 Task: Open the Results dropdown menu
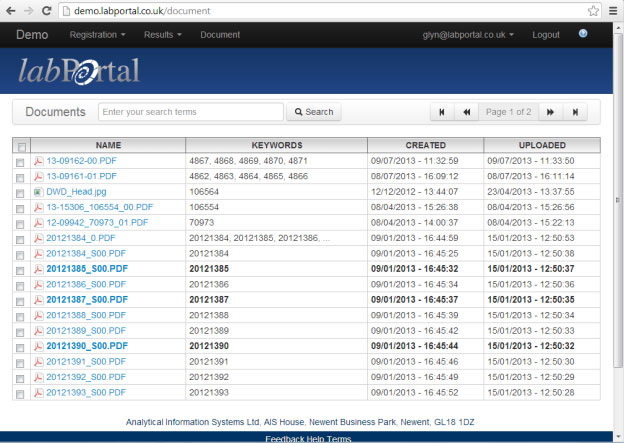163,35
